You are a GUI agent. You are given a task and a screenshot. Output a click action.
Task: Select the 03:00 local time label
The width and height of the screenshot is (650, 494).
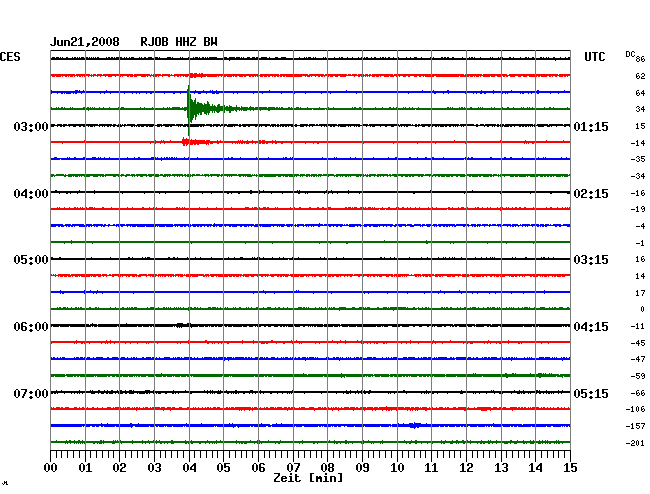[31, 126]
